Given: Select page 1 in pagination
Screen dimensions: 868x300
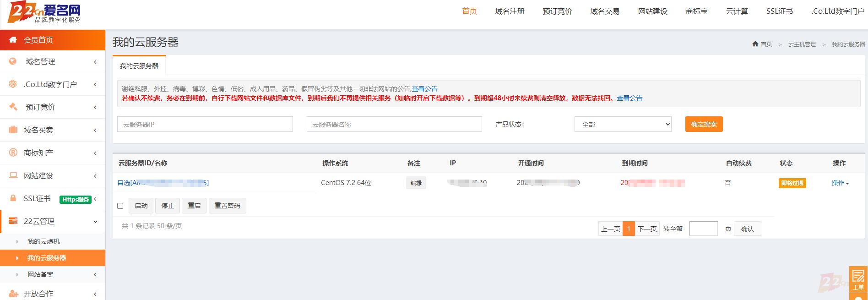Looking at the screenshot, I should [629, 229].
